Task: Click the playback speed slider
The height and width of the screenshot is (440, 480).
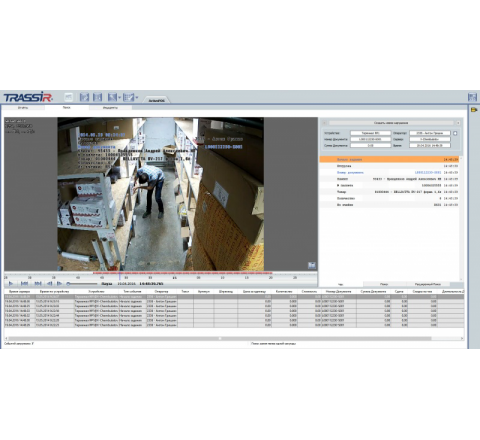Action: pos(82,284)
